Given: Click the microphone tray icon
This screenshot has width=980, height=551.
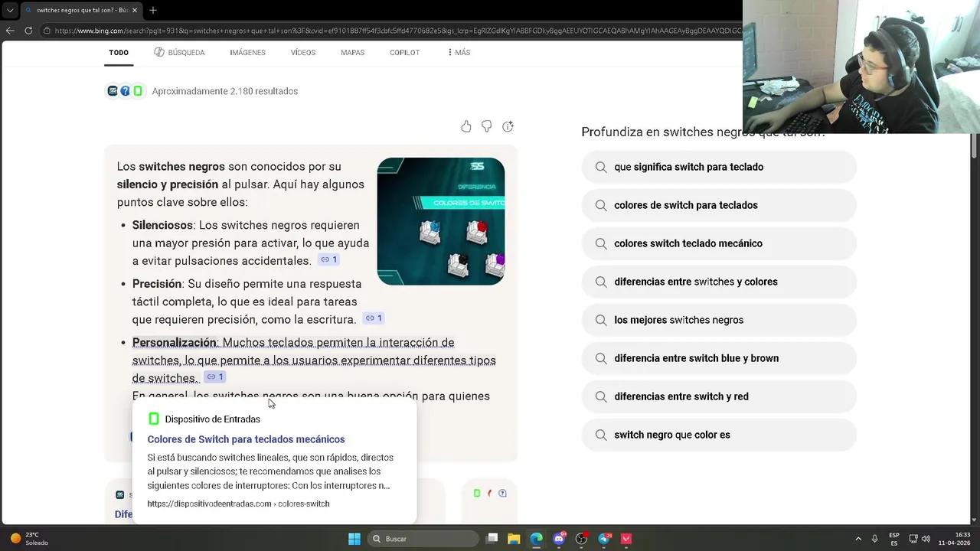Looking at the screenshot, I should pos(875,539).
